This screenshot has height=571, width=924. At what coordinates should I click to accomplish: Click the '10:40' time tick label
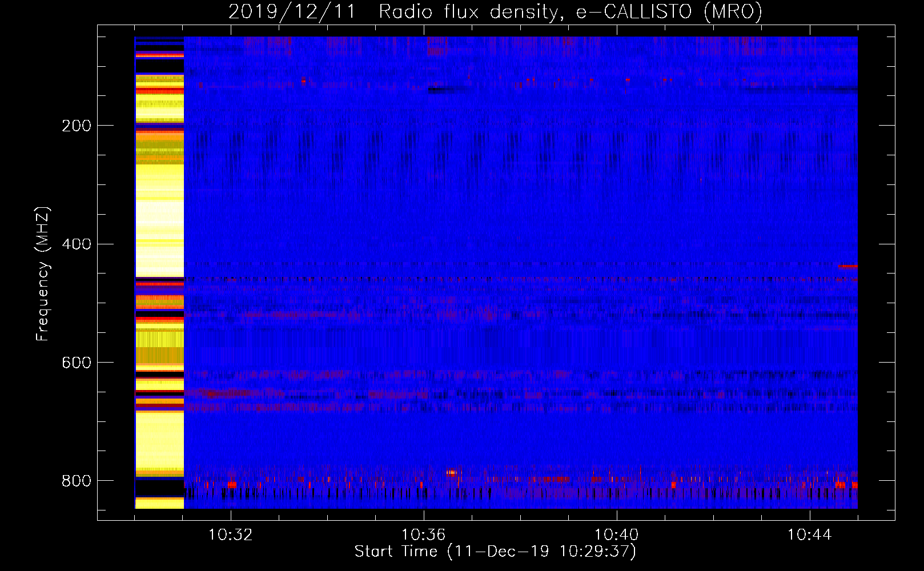617,535
